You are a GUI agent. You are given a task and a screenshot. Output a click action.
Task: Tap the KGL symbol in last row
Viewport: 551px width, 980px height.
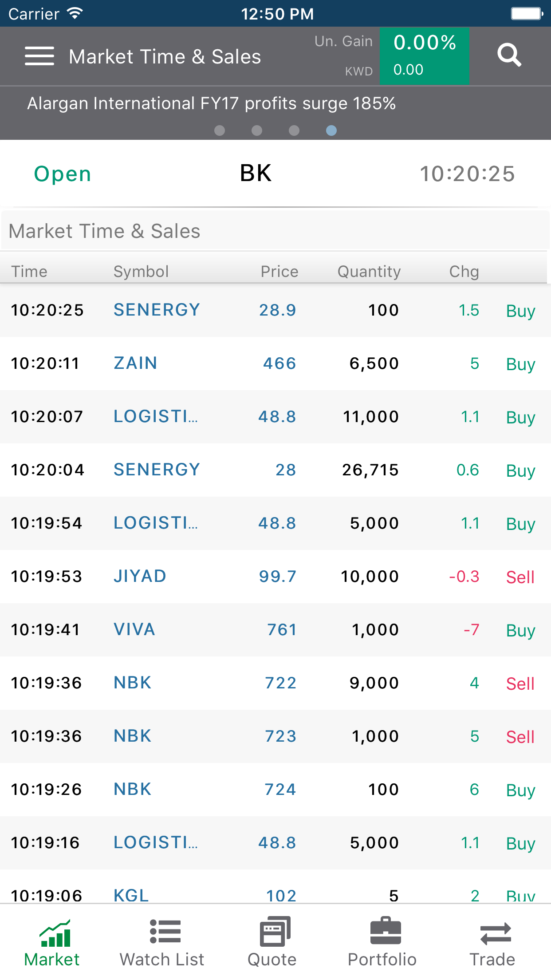pyautogui.click(x=131, y=895)
